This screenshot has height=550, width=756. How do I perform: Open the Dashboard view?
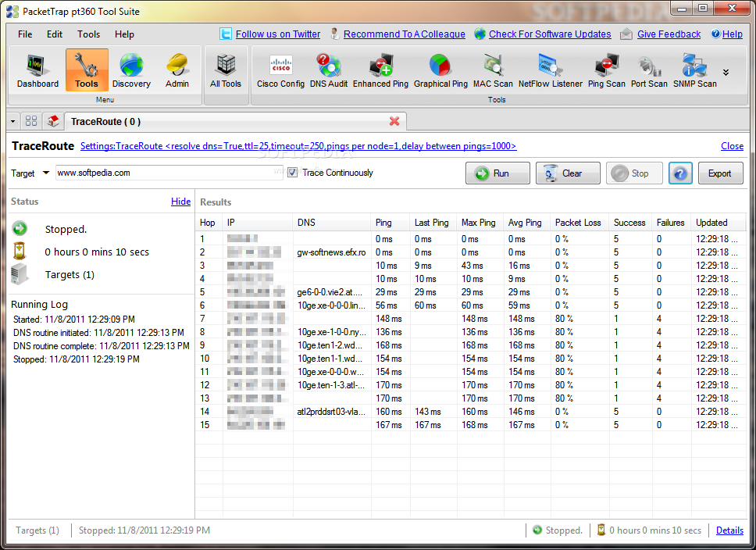[37, 71]
